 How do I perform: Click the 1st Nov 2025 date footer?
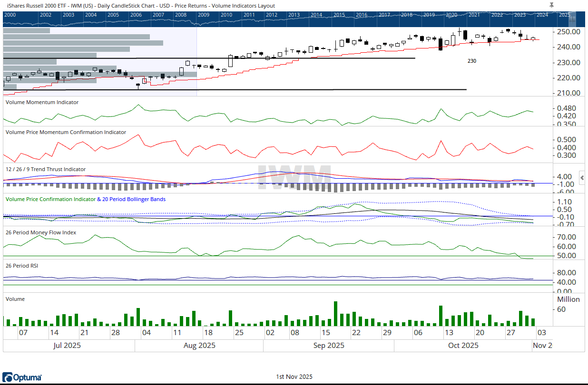coord(294,377)
